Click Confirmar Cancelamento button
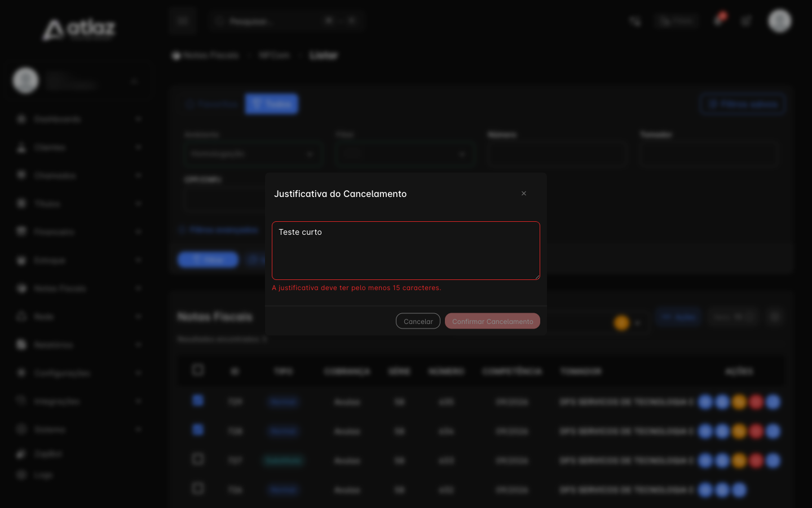Image resolution: width=812 pixels, height=508 pixels. (x=492, y=321)
